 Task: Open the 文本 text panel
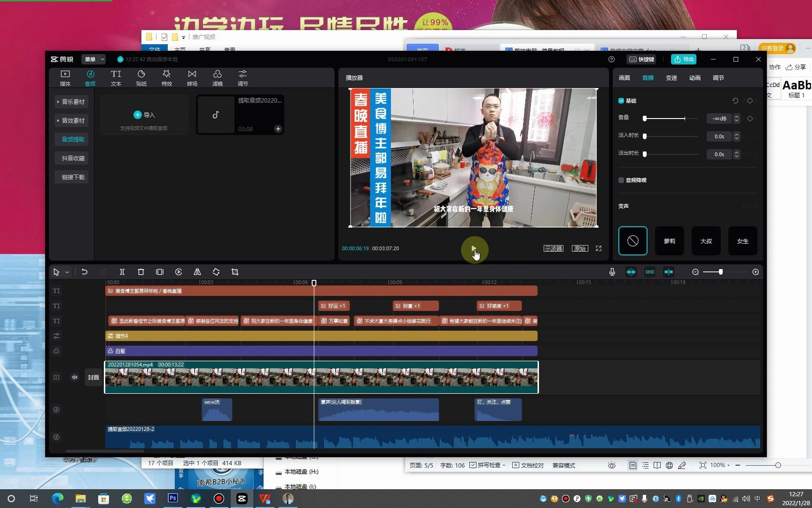pos(116,78)
